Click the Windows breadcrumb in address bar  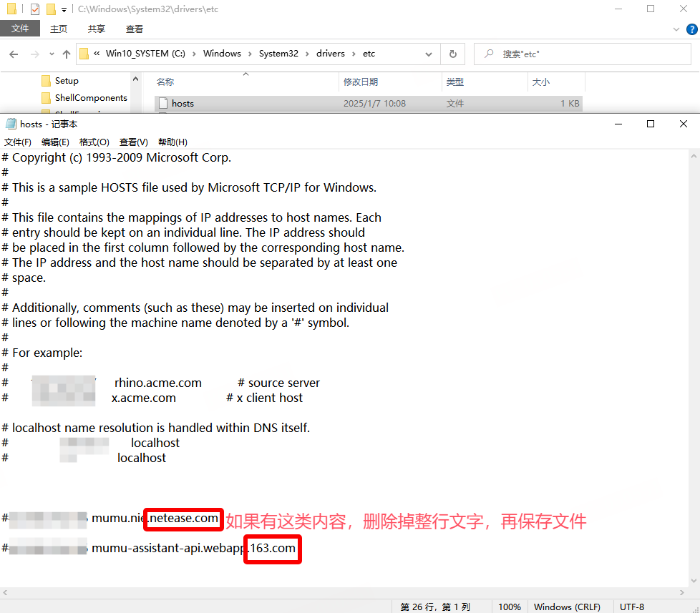[x=222, y=54]
